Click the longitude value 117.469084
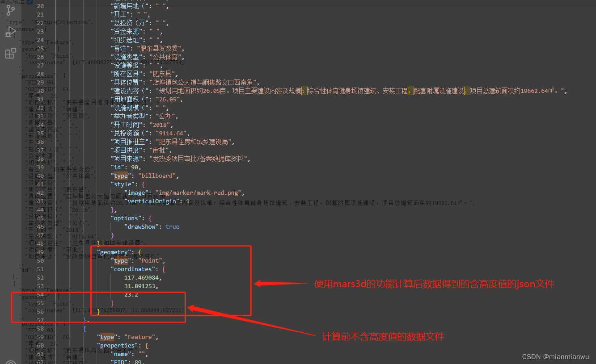Image resolution: width=596 pixels, height=364 pixels. click(x=141, y=278)
